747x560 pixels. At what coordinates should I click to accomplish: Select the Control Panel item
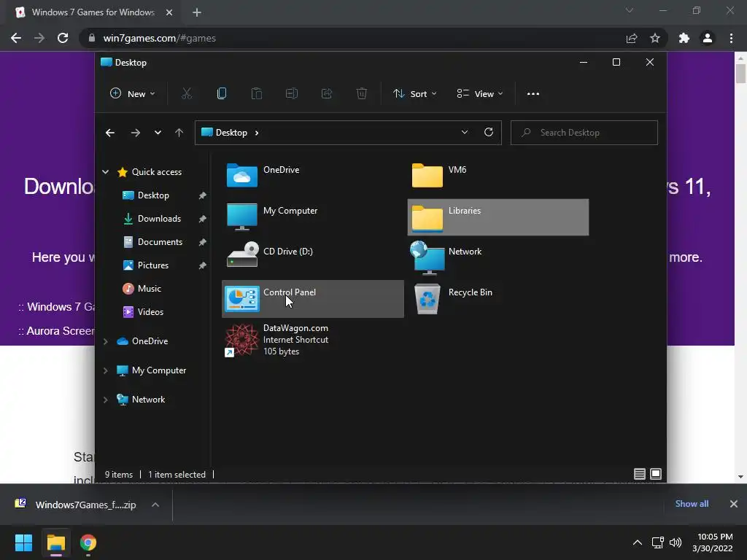[312, 298]
